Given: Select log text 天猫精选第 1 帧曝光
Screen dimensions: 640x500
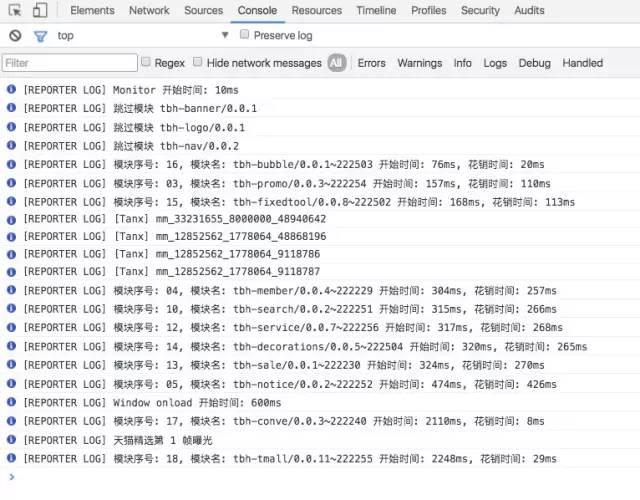Looking at the screenshot, I should tap(162, 440).
